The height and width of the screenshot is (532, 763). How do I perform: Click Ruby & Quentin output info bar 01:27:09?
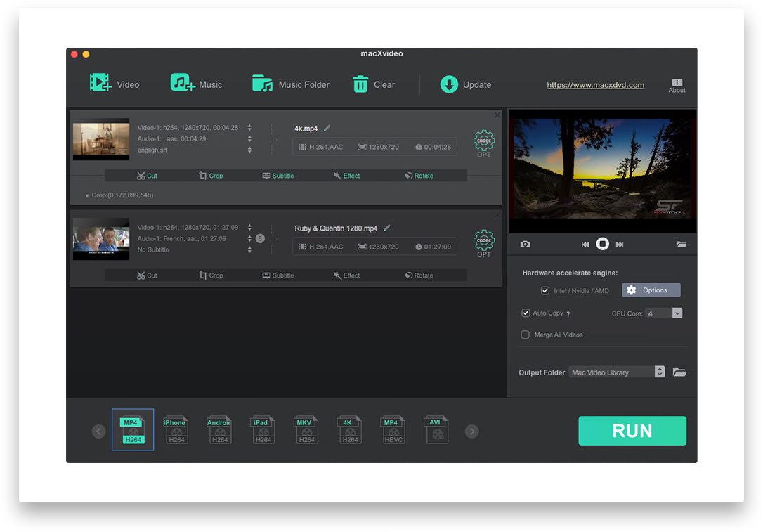tap(374, 247)
